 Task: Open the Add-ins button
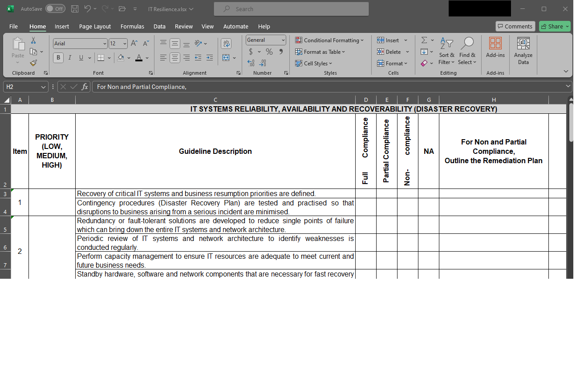coord(495,48)
